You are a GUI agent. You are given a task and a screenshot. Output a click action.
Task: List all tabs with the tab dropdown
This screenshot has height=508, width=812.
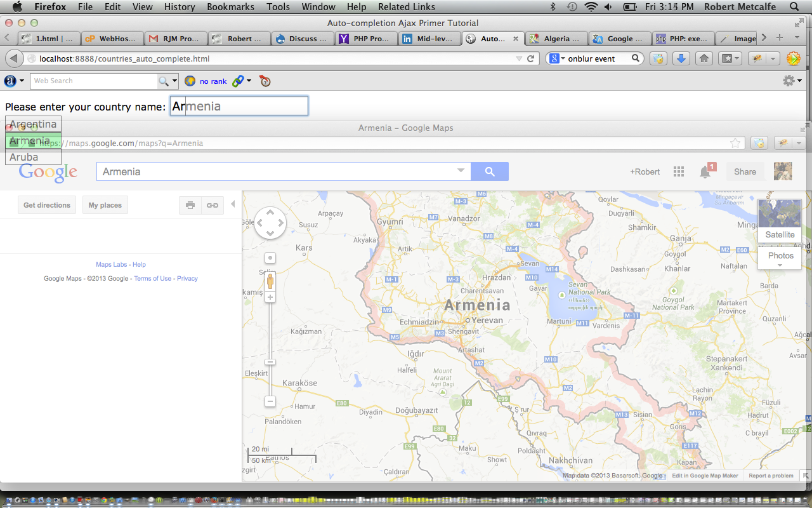click(797, 38)
